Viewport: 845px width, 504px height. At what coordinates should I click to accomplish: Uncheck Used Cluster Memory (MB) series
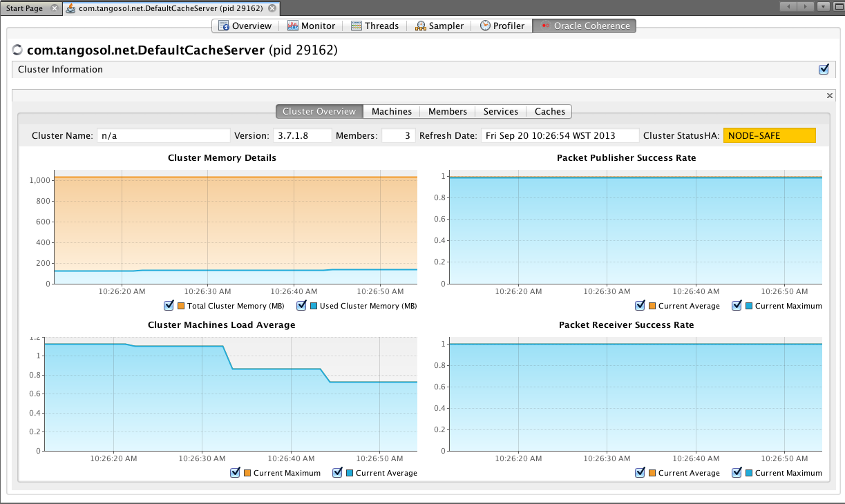[301, 306]
